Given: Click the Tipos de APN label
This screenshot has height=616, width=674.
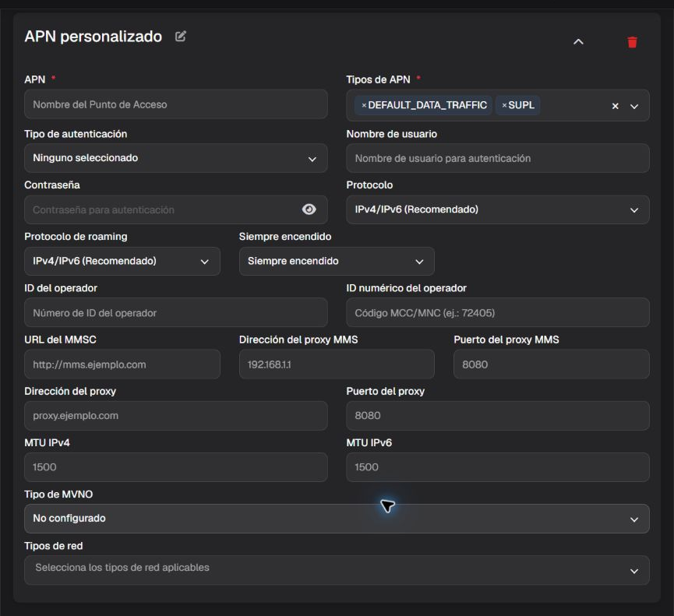Looking at the screenshot, I should click(378, 79).
